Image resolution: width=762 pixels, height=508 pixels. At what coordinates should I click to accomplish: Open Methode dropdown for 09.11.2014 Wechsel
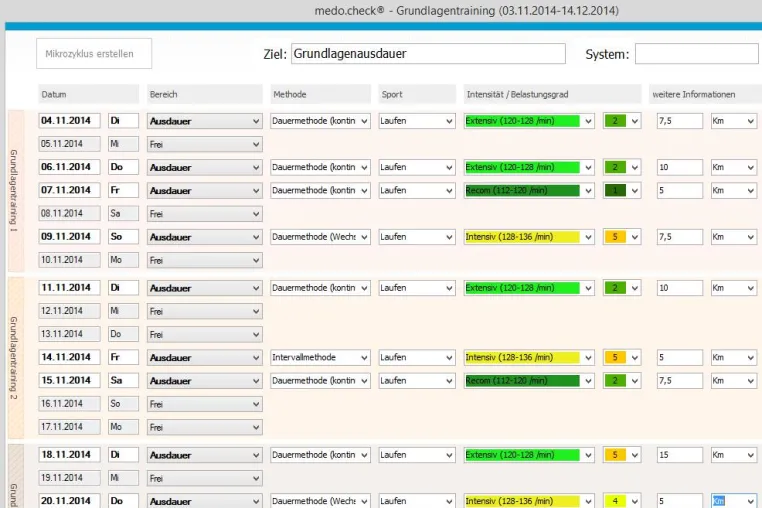coord(320,237)
